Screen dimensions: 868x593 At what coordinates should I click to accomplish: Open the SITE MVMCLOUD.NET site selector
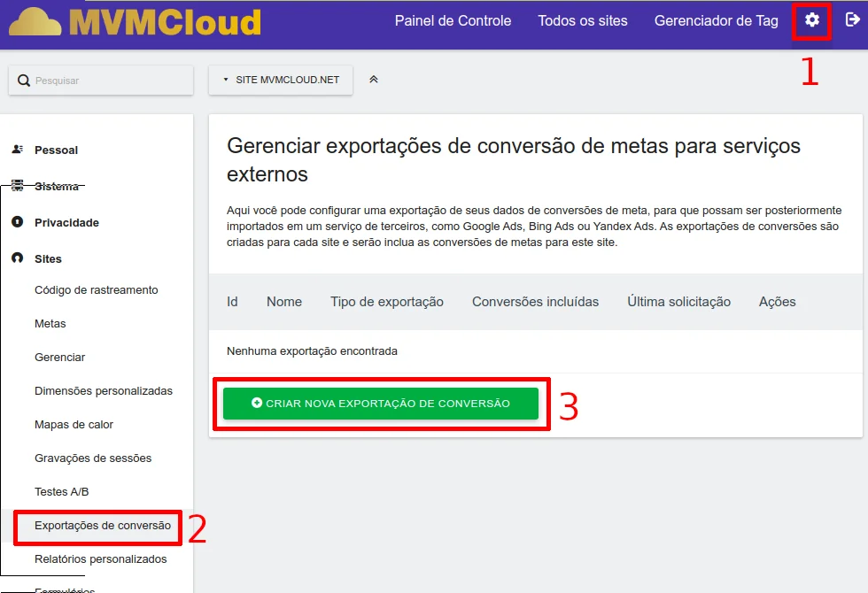(x=281, y=80)
